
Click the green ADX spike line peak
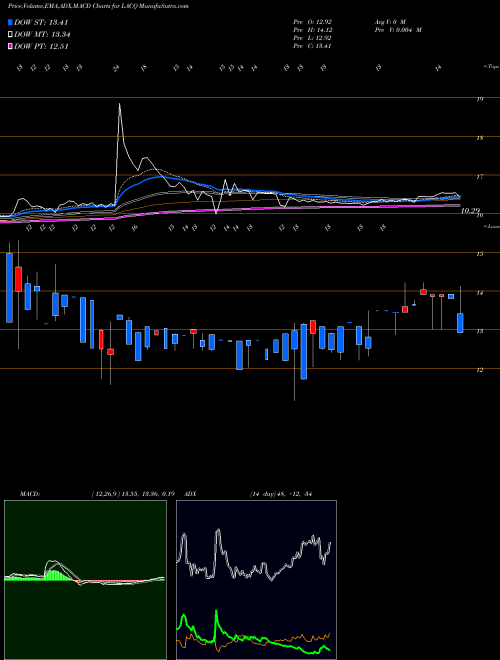pyautogui.click(x=216, y=611)
